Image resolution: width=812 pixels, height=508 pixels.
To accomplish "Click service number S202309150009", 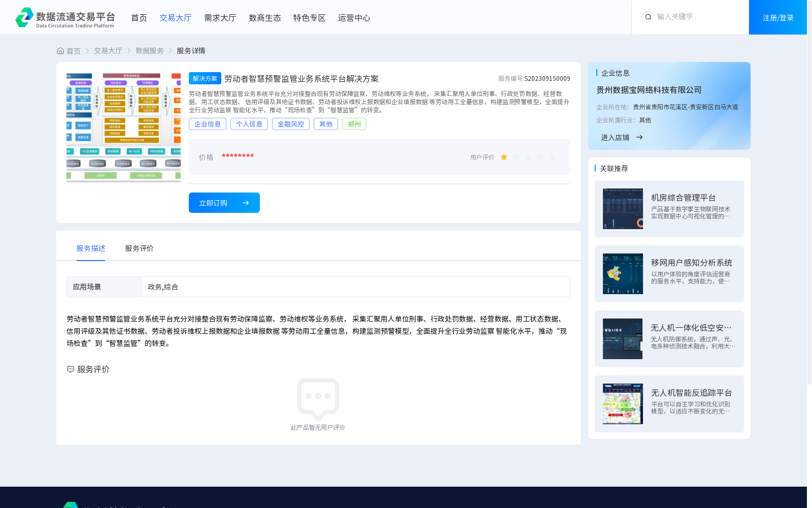I will [547, 79].
